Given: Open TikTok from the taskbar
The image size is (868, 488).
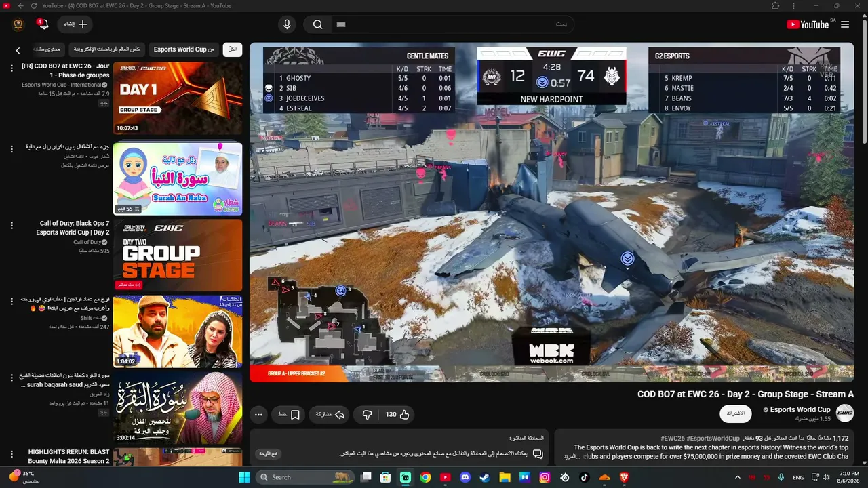Looking at the screenshot, I should [585, 477].
